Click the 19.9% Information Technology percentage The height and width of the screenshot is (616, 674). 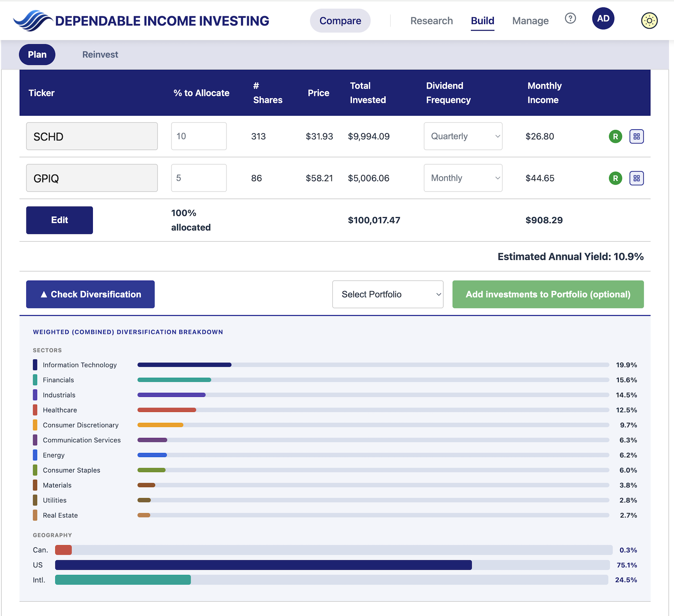626,365
